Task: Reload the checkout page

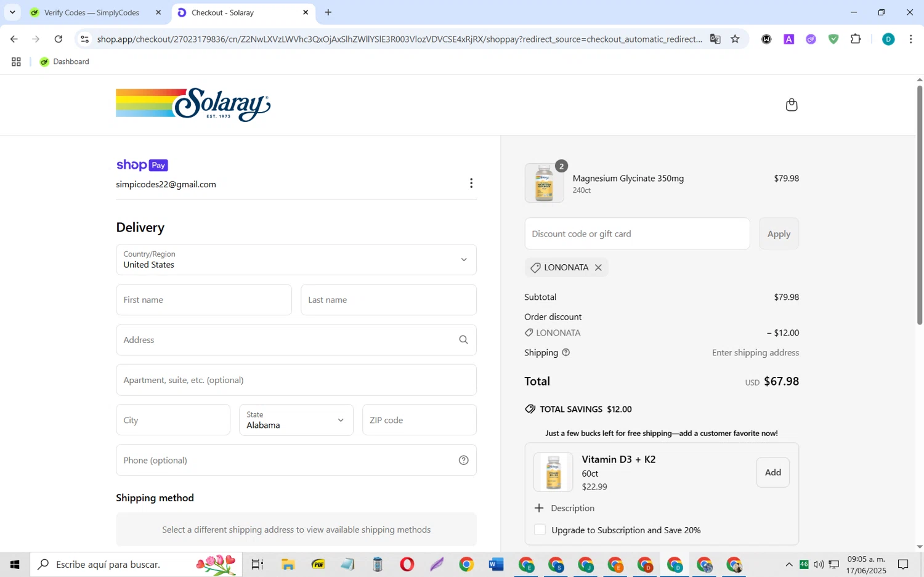Action: click(59, 39)
